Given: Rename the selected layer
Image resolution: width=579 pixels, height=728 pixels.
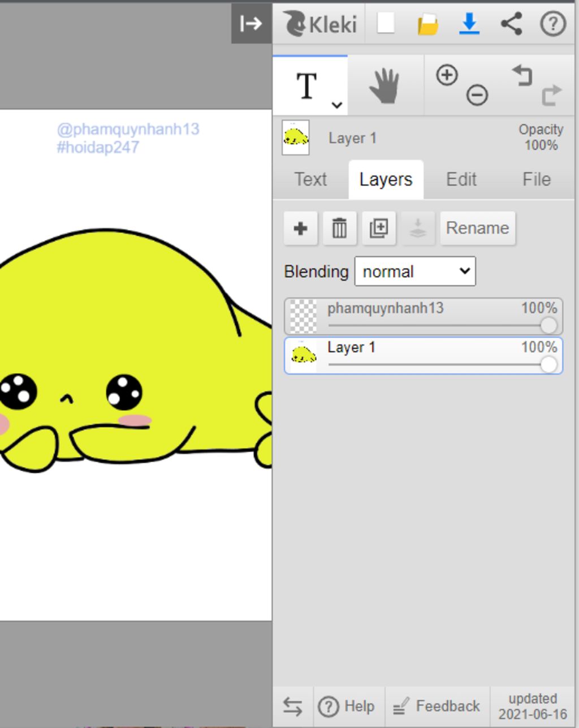Looking at the screenshot, I should (478, 228).
